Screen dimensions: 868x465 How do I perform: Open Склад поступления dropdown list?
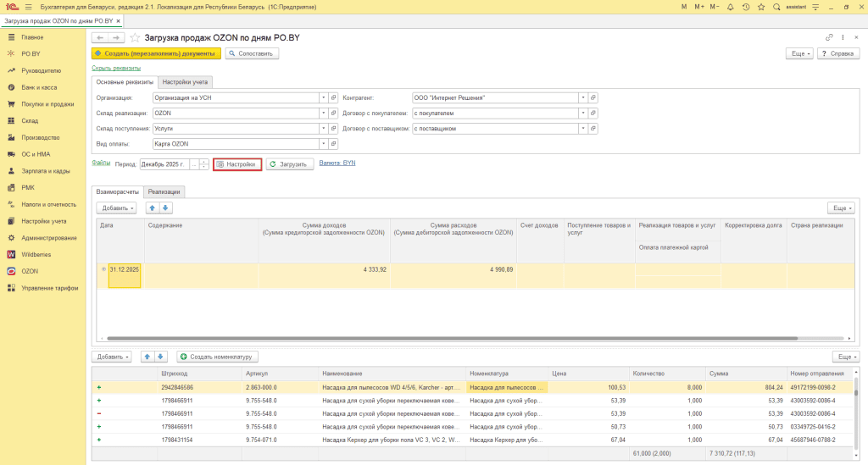tap(323, 128)
